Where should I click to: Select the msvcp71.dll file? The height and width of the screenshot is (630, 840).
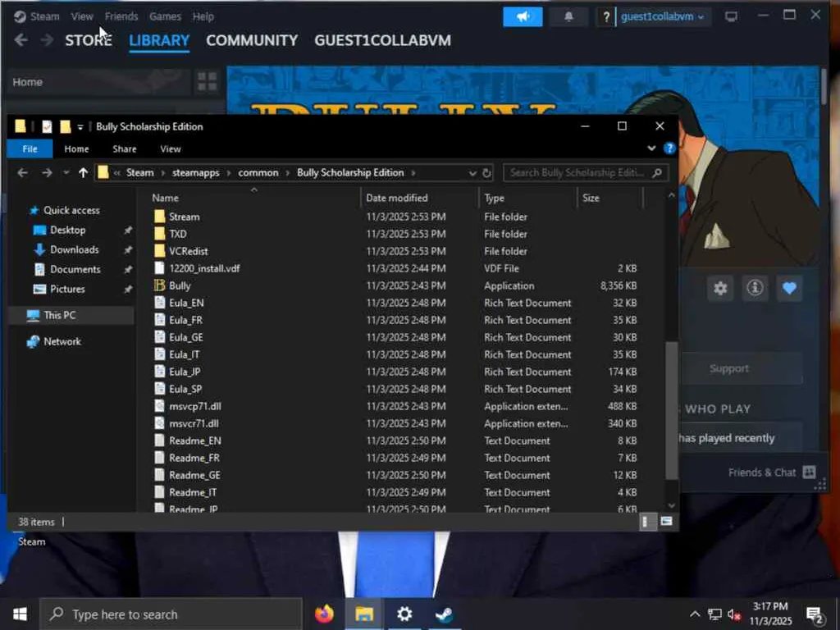195,406
